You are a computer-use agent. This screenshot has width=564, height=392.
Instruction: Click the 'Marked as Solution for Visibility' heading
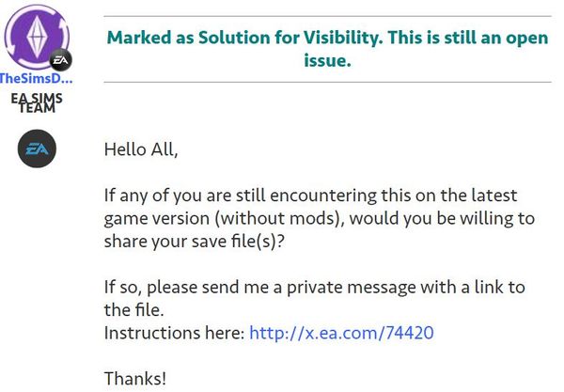tap(244, 38)
